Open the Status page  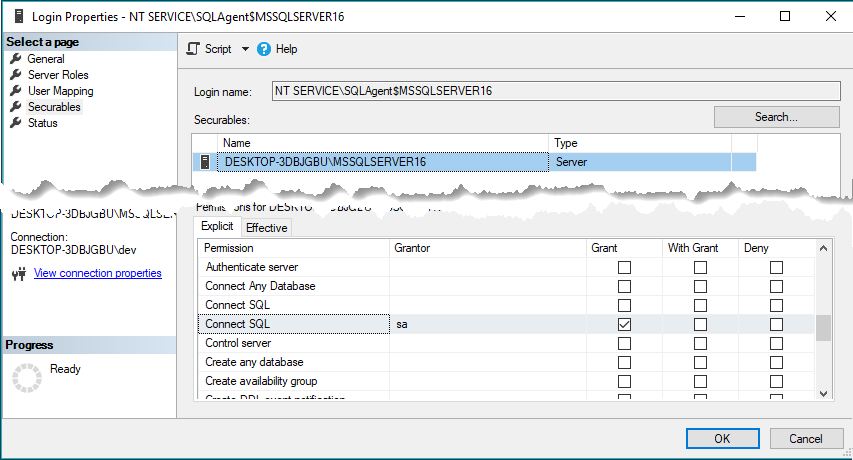pyautogui.click(x=42, y=123)
